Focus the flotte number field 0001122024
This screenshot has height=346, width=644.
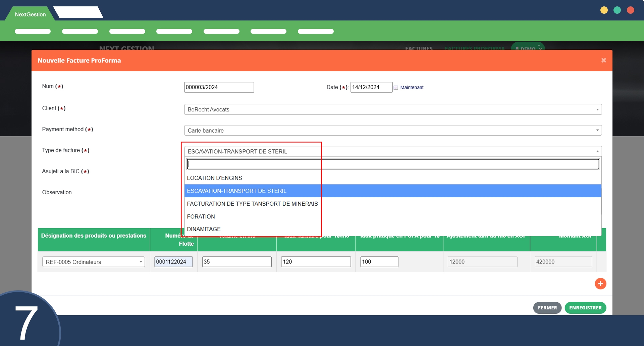click(173, 262)
